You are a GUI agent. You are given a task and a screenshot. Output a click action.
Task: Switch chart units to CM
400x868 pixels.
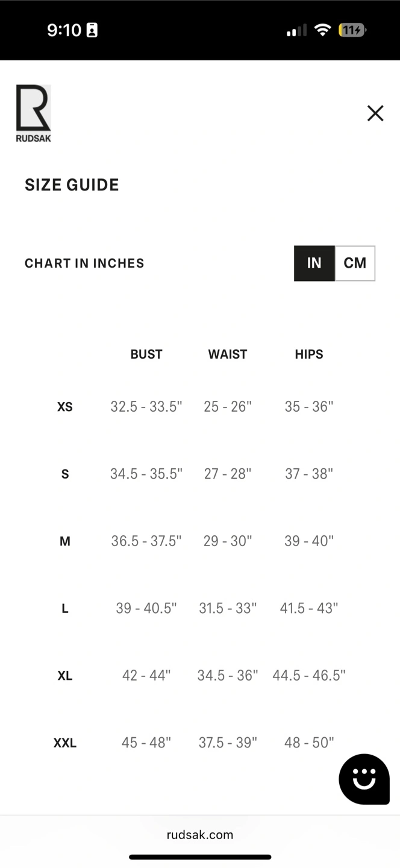point(355,263)
